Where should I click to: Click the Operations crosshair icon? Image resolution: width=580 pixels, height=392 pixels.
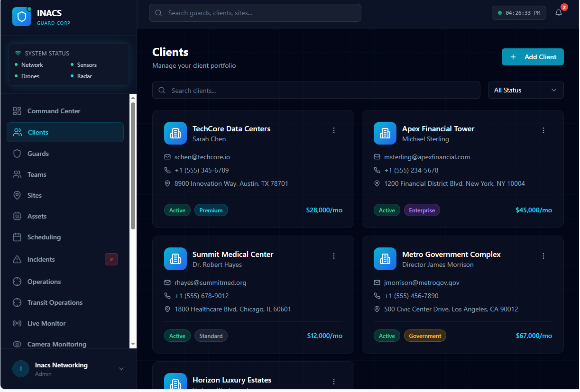click(x=17, y=282)
